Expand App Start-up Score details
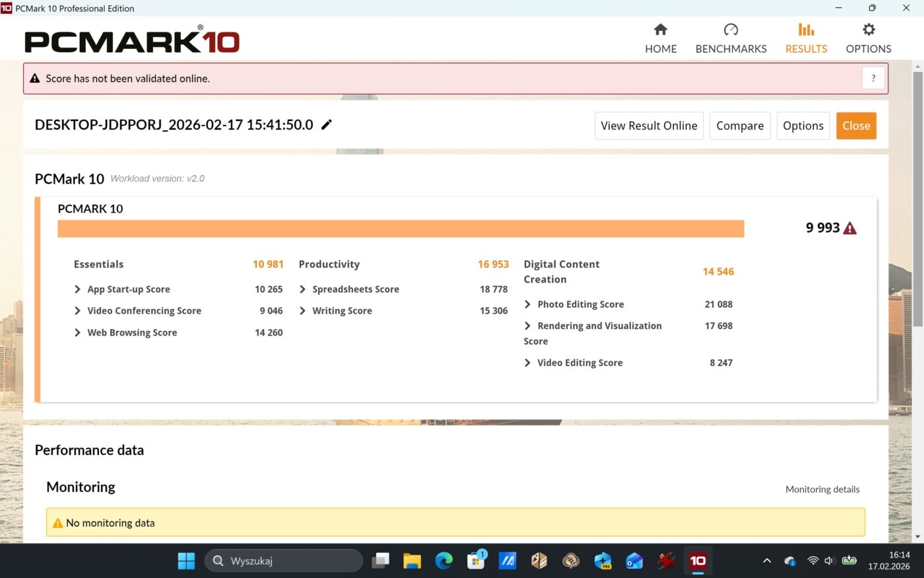The image size is (924, 578). [x=78, y=289]
